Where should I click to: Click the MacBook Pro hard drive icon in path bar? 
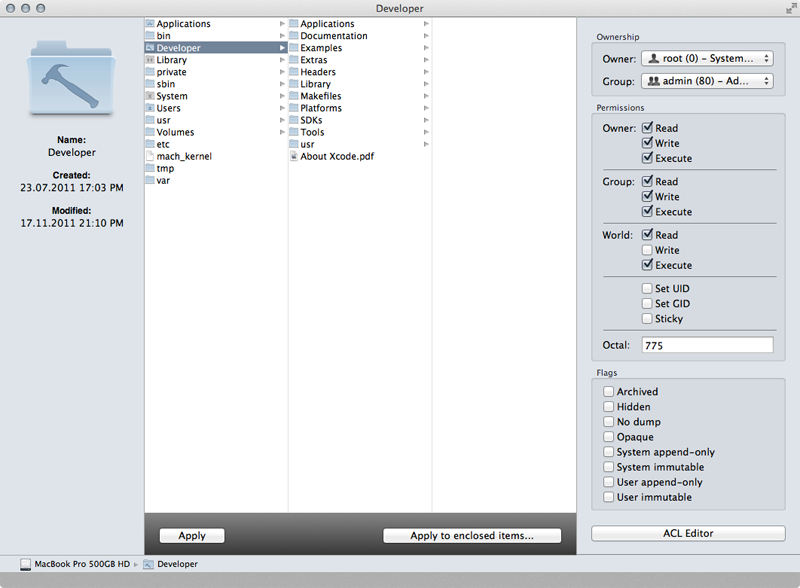[26, 564]
